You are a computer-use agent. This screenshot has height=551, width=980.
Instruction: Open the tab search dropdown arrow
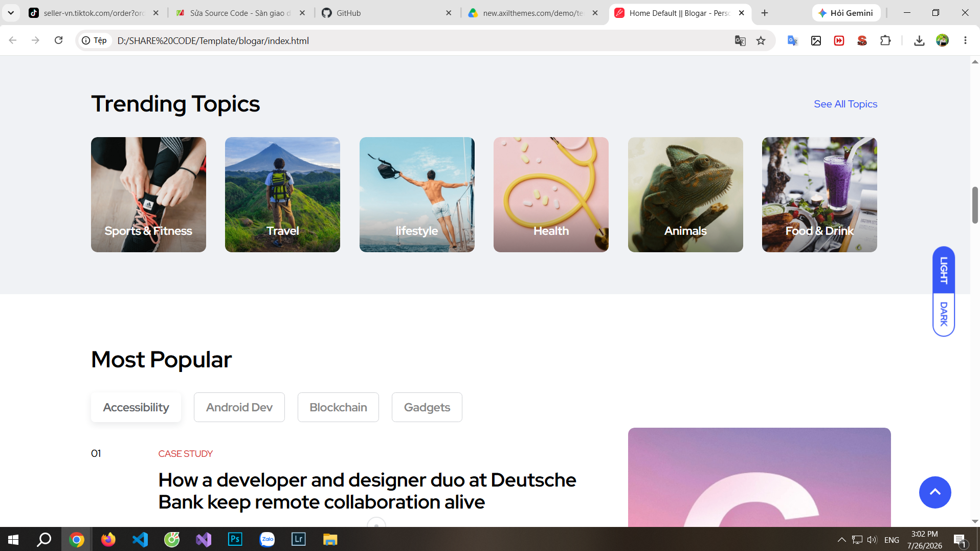coord(11,13)
